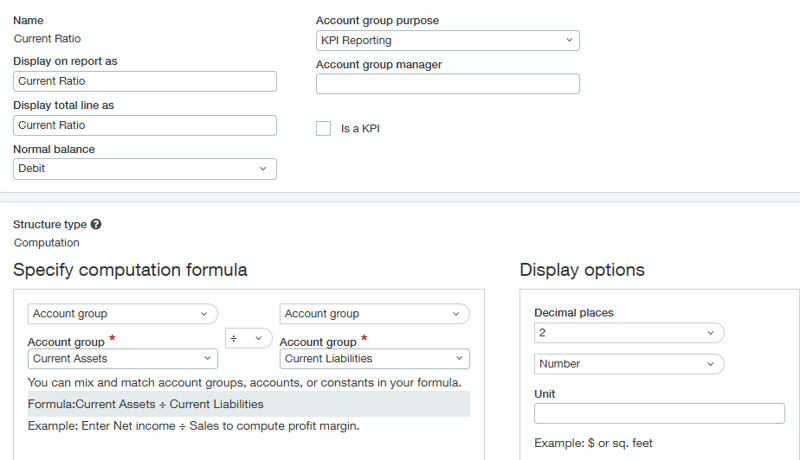800x460 pixels.
Task: Expand the Current Liabilities account group dropdown
Action: tap(374, 359)
